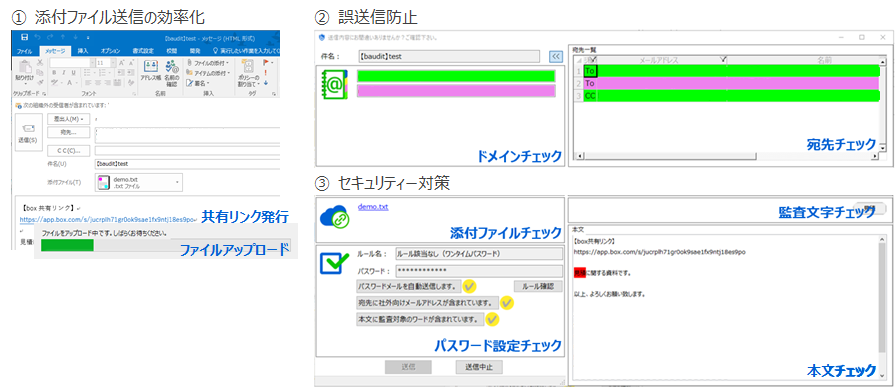Toggle check beside 宛先に社外向けメールアドレス message
Viewport: 895px width, 388px height.
click(x=507, y=302)
